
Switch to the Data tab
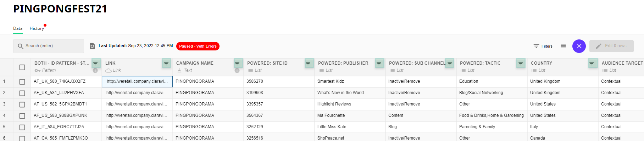tap(18, 28)
